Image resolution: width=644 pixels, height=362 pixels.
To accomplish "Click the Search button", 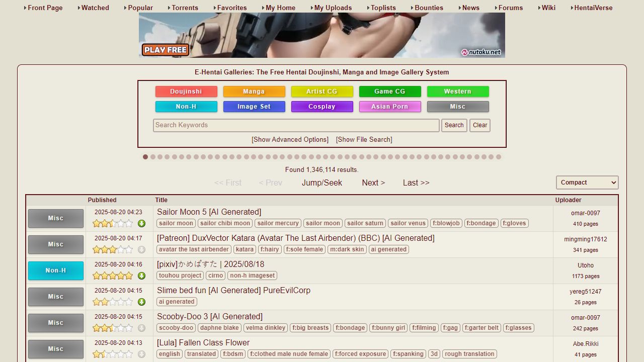I will point(454,125).
